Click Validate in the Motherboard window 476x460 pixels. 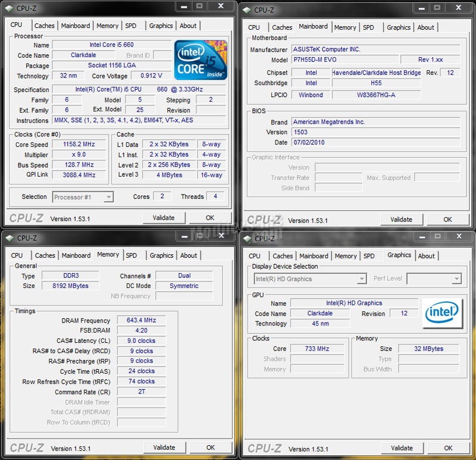tap(401, 220)
